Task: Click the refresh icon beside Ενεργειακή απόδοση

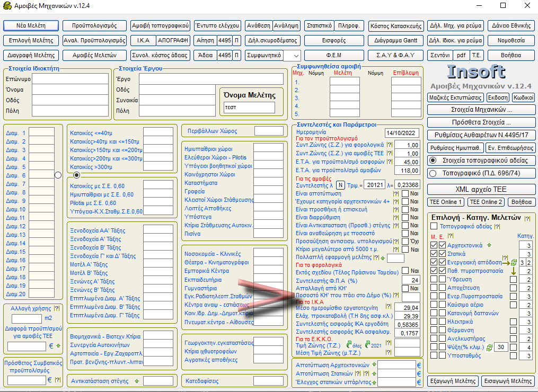Action: (x=513, y=262)
